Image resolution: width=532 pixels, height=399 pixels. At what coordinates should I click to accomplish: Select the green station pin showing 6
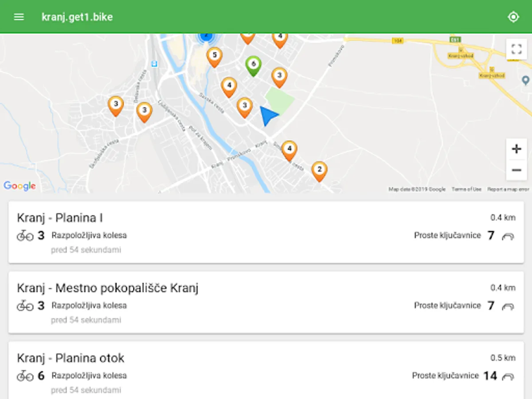click(x=253, y=66)
